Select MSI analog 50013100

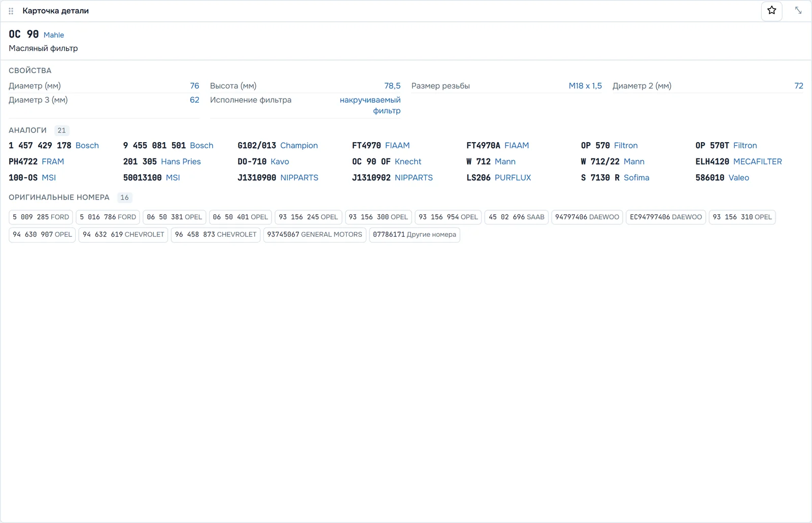point(151,178)
